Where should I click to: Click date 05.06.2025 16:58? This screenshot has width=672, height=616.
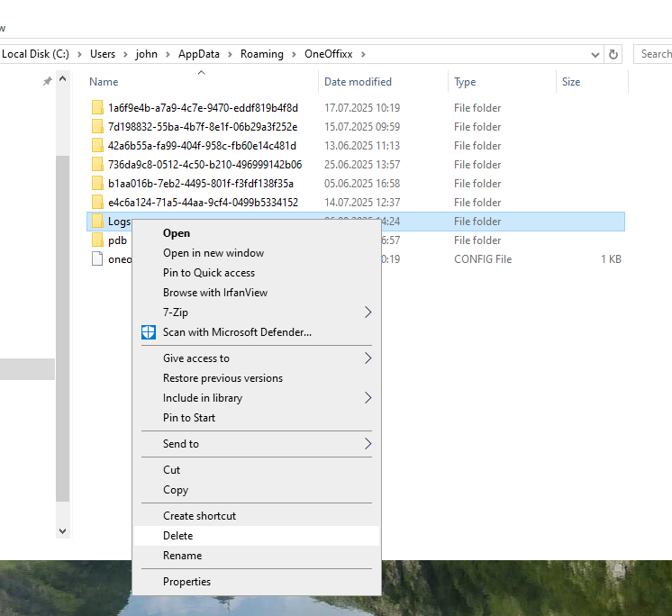(x=362, y=183)
